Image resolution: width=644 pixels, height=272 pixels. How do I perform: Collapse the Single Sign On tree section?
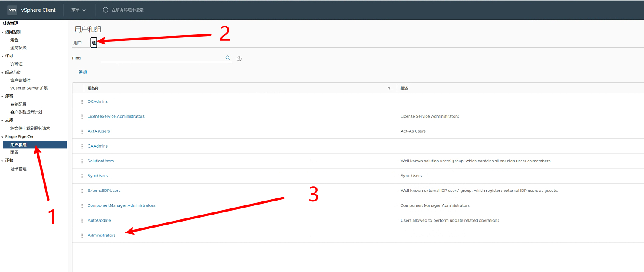point(3,137)
